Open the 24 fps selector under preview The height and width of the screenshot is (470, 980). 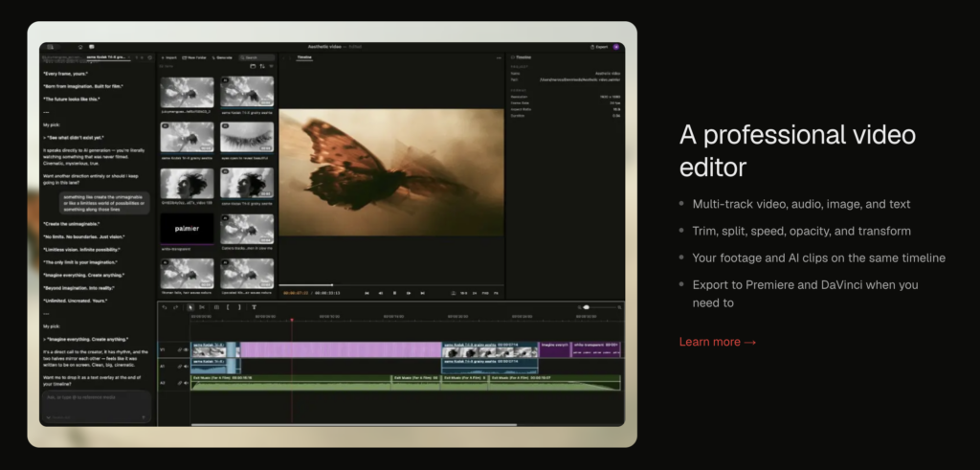coord(475,293)
